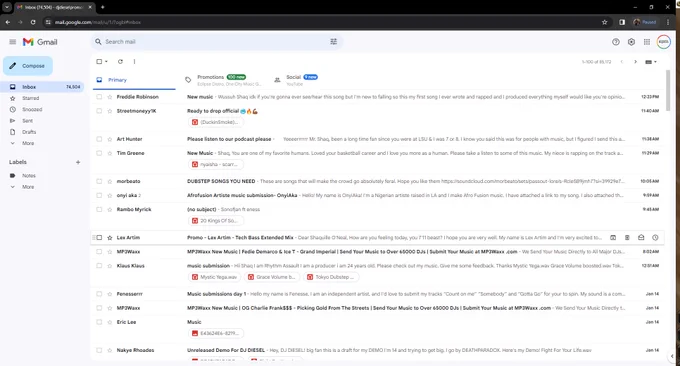Open the Tokyo Dubstep attachment chip
The image size is (680, 366).
point(331,277)
